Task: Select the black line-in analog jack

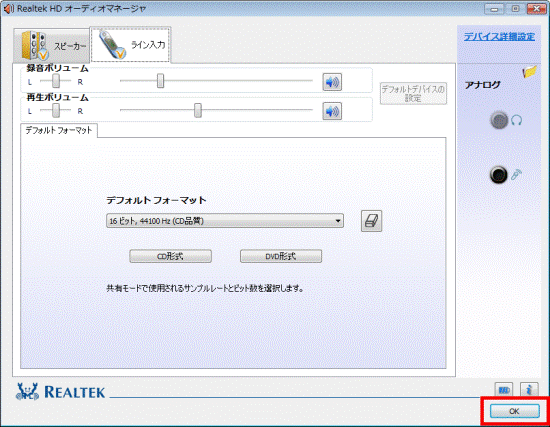Action: pos(498,174)
